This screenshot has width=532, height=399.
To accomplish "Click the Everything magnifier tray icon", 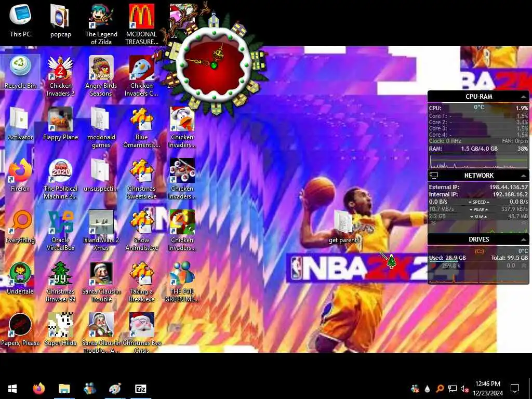I will point(440,389).
